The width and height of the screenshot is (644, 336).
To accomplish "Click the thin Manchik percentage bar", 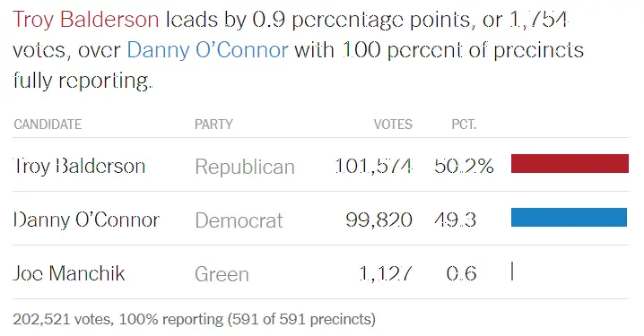I will tap(512, 271).
